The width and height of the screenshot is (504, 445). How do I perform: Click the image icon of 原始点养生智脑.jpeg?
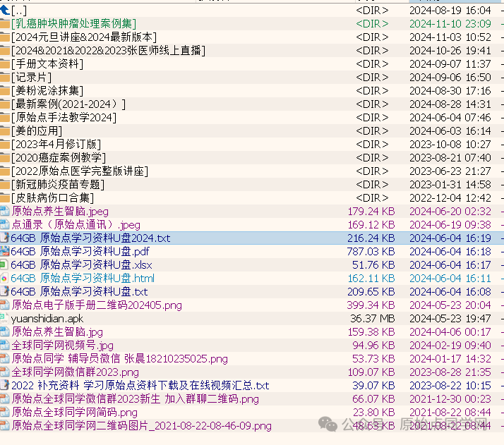(x=5, y=211)
